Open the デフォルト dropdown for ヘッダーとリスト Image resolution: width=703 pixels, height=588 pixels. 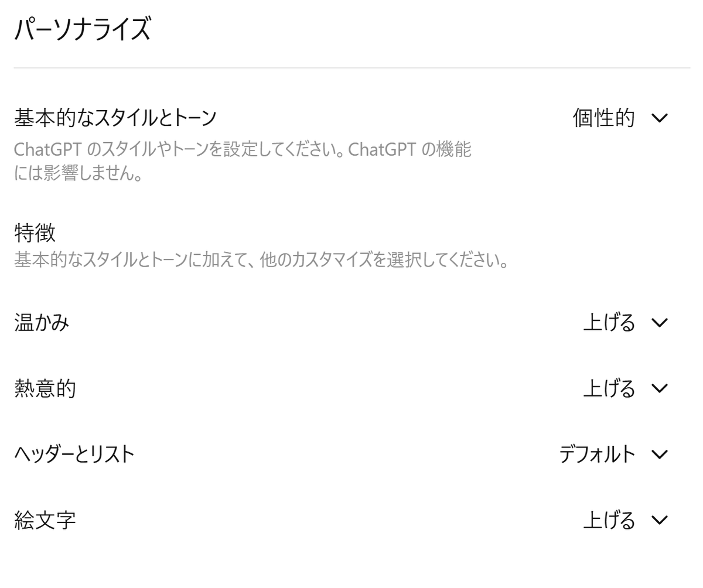point(597,454)
